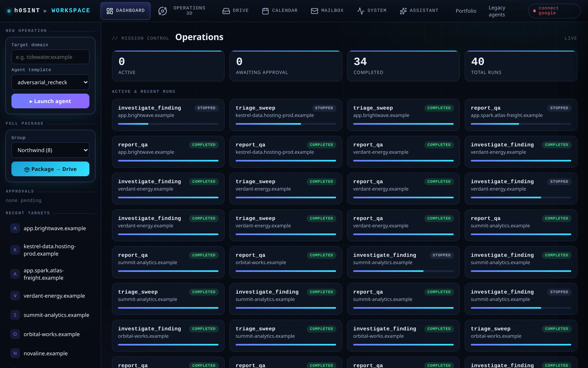Click the 'V' avatar beside verdant-energy.example
The height and width of the screenshot is (368, 588).
pos(15,296)
